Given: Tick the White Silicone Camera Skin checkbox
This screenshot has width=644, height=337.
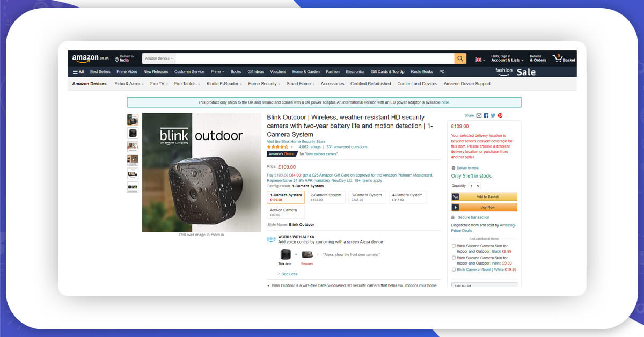Looking at the screenshot, I should tap(454, 258).
